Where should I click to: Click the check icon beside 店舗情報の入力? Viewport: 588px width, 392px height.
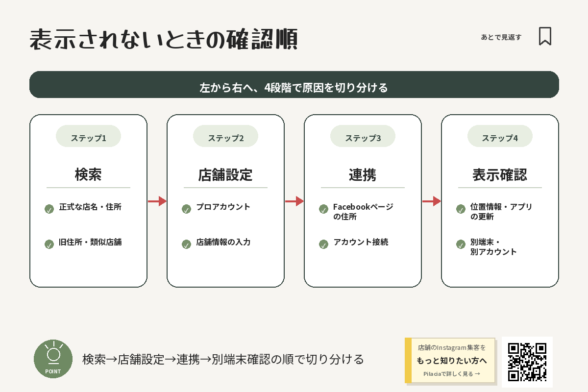pos(186,244)
